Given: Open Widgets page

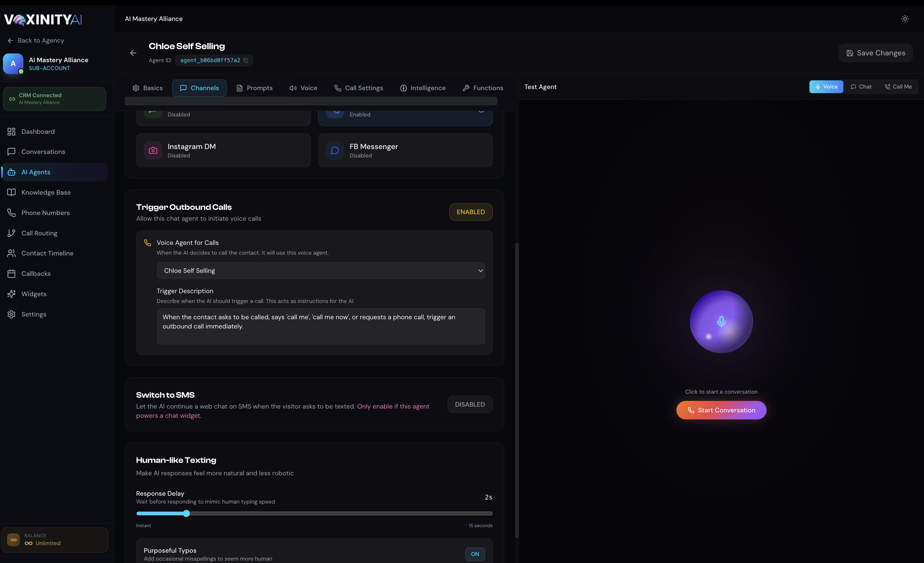Looking at the screenshot, I should (x=55, y=294).
